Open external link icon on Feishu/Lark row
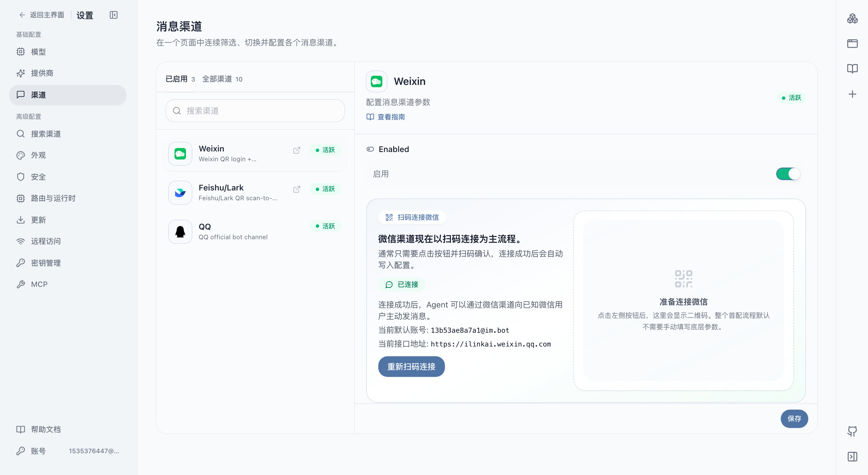This screenshot has height=475, width=868. [x=297, y=189]
